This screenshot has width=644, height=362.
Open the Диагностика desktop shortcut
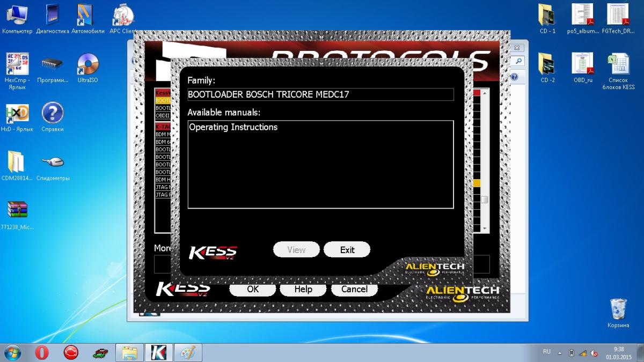point(53,19)
